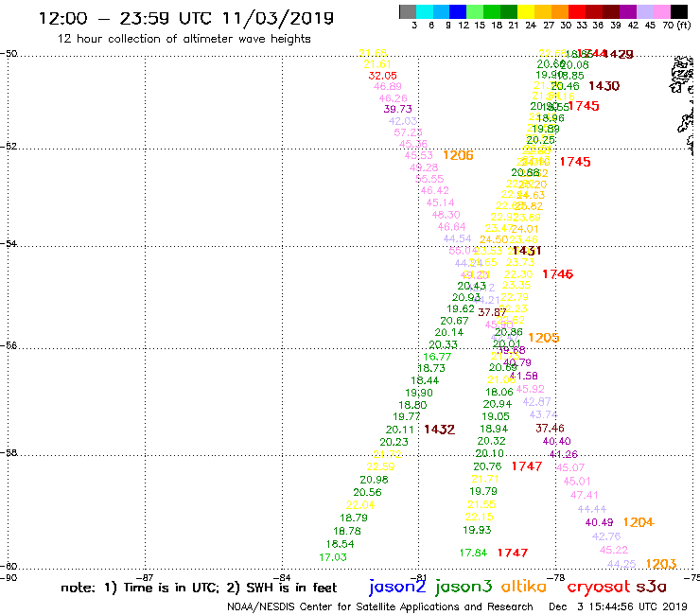Click the pink wave height value 45.92
This screenshot has height=615, width=700.
pyautogui.click(x=530, y=389)
